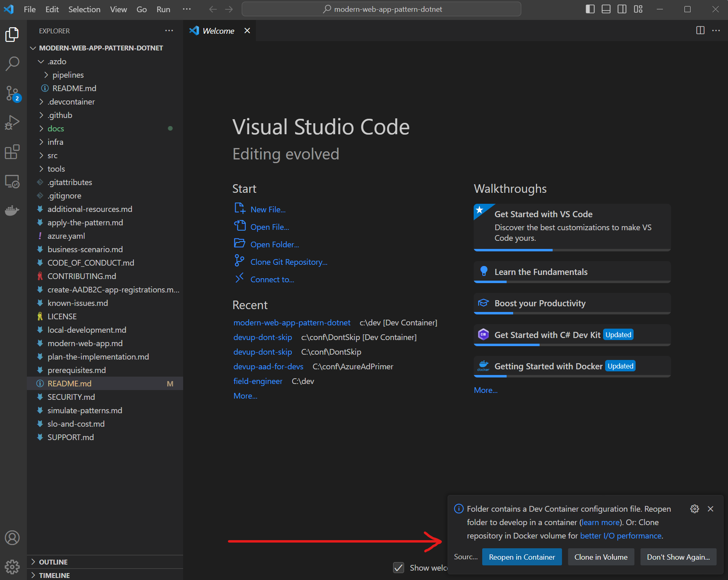Click Reopen in Container button
The width and height of the screenshot is (728, 580).
tap(522, 557)
